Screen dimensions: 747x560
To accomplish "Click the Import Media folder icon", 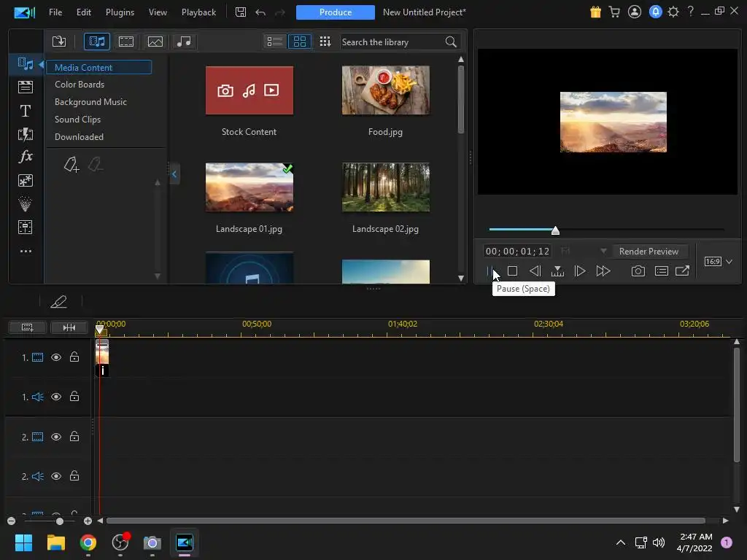I will pyautogui.click(x=59, y=42).
